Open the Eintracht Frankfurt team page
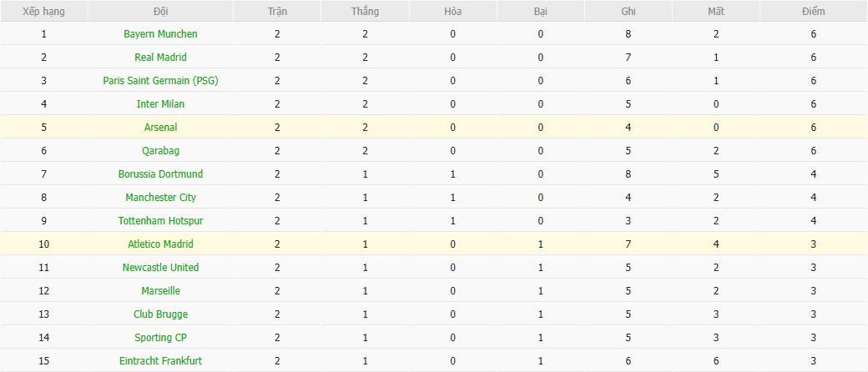This screenshot has width=868, height=372. coord(160,361)
